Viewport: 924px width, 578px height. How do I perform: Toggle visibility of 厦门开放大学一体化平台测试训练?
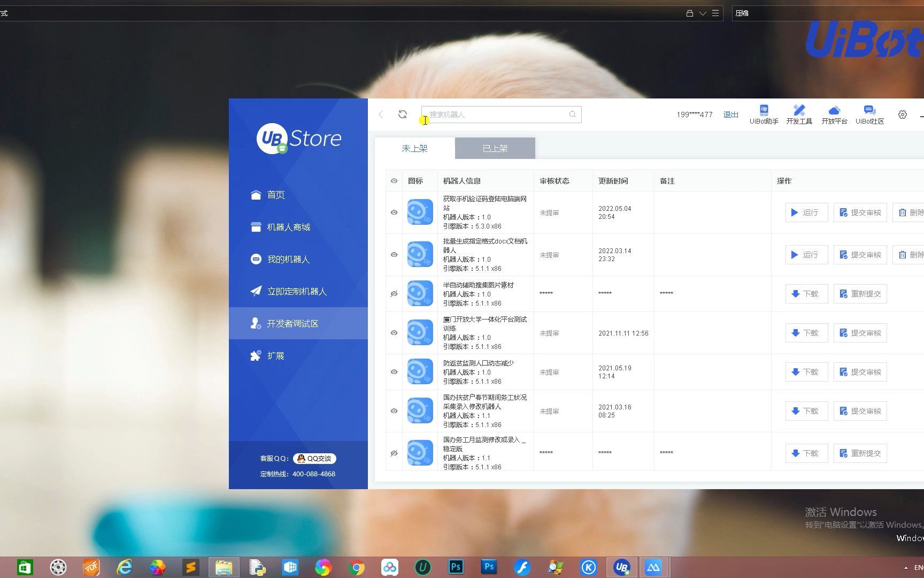tap(394, 333)
